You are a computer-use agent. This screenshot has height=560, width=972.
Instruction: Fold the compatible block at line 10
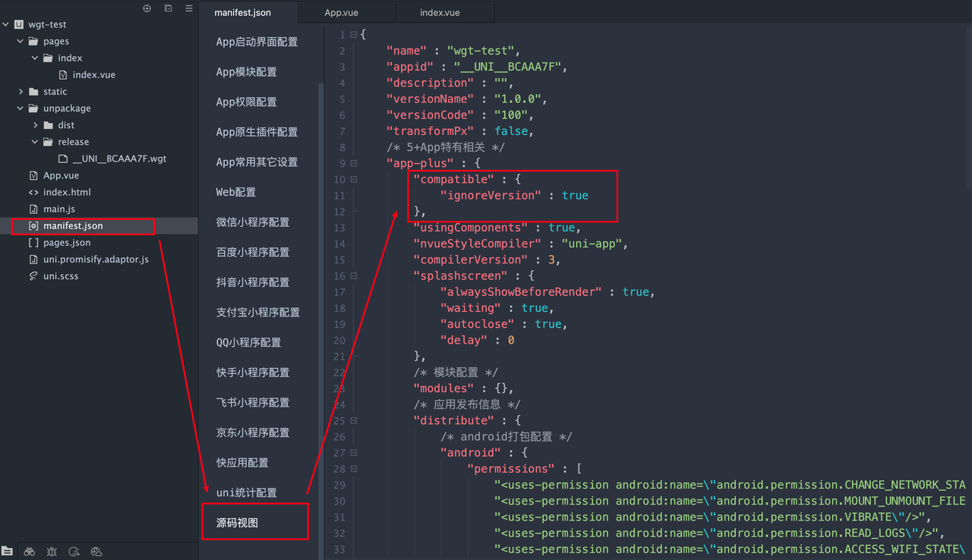353,179
